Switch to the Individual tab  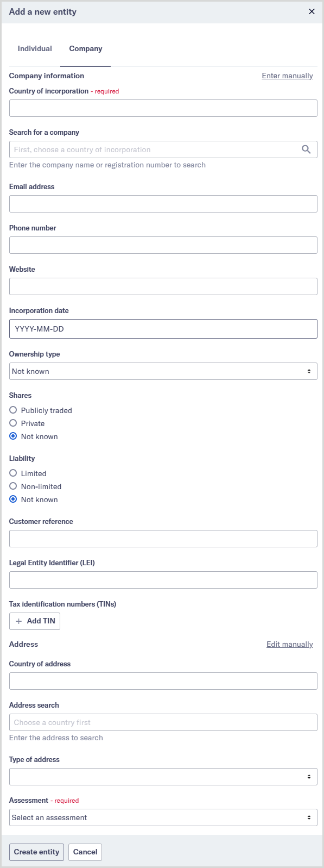tap(34, 48)
